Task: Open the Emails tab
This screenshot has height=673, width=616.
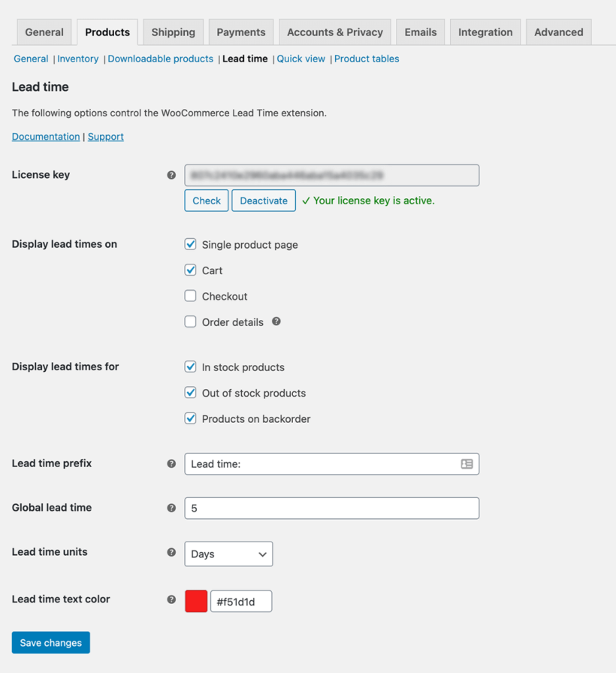Action: [x=420, y=32]
